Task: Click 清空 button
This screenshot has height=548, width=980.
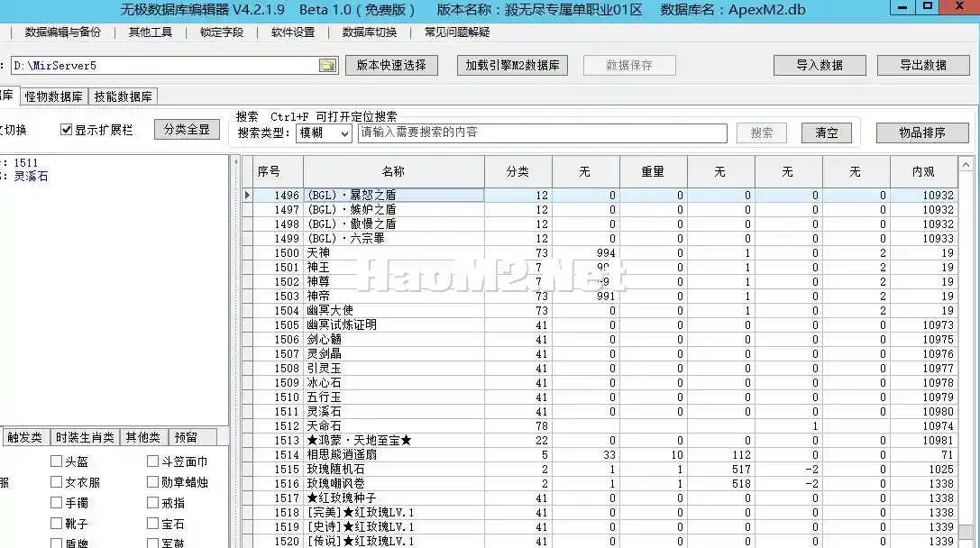Action: (826, 132)
